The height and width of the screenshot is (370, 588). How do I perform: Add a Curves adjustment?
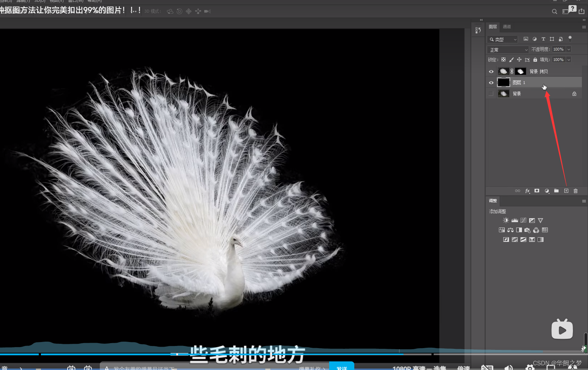tap(523, 220)
